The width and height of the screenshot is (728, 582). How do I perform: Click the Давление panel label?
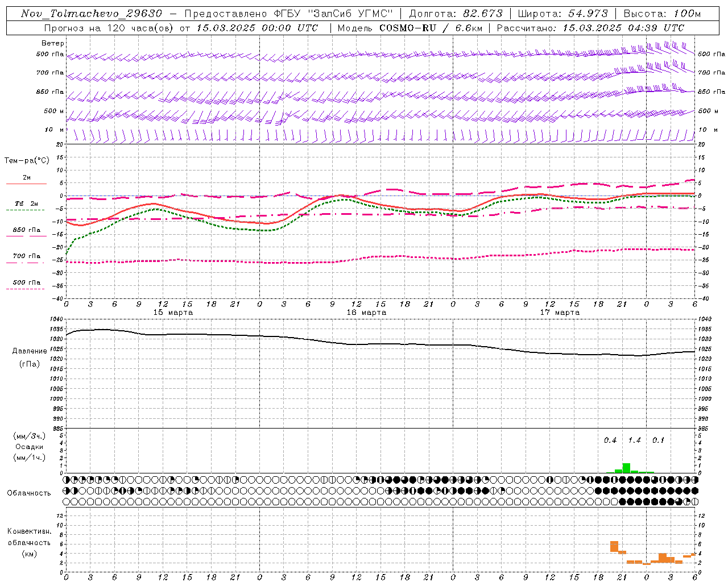tap(30, 351)
